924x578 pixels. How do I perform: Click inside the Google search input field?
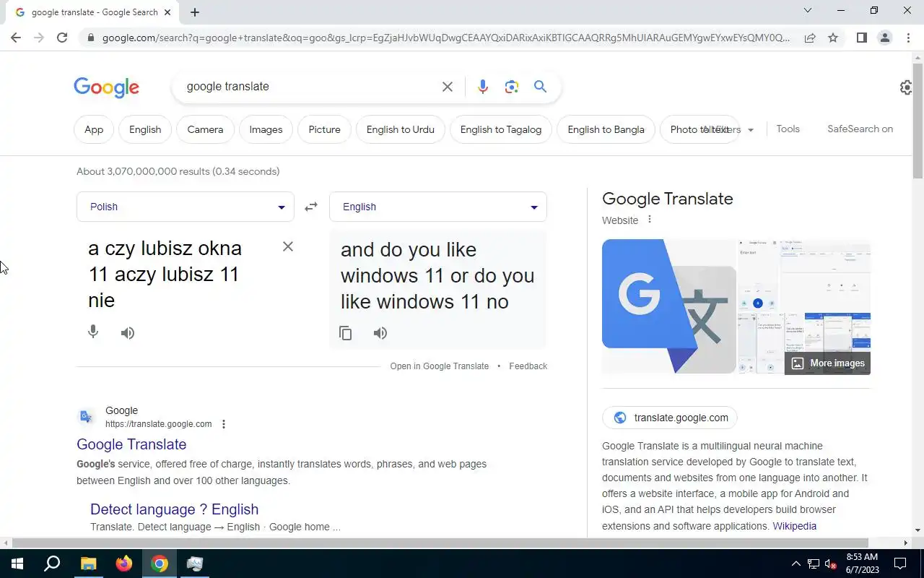coord(307,87)
